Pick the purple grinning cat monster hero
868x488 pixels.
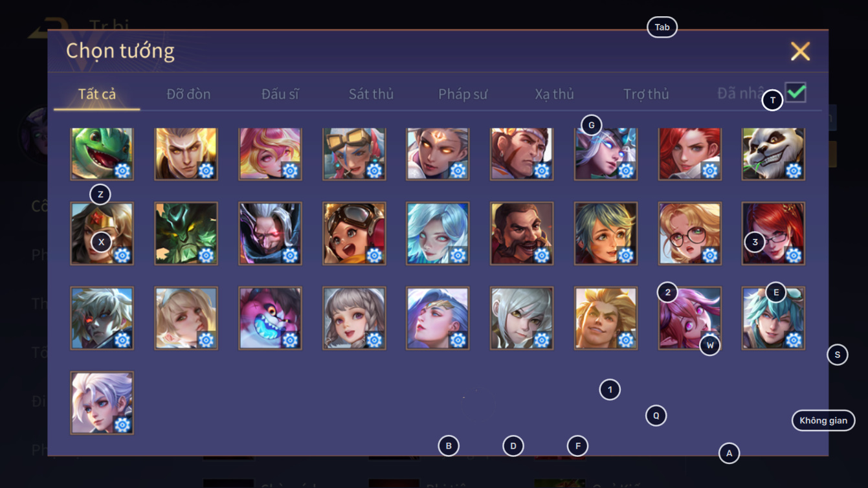tap(270, 318)
